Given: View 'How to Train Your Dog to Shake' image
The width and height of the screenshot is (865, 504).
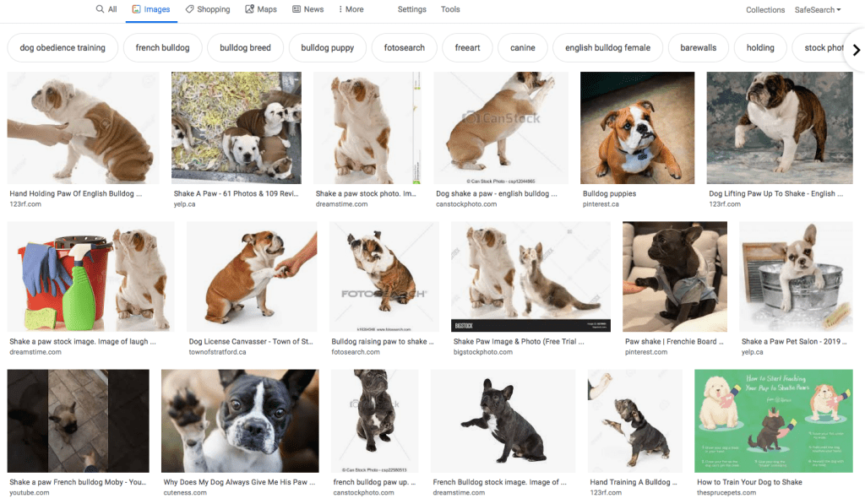Looking at the screenshot, I should pos(773,420).
